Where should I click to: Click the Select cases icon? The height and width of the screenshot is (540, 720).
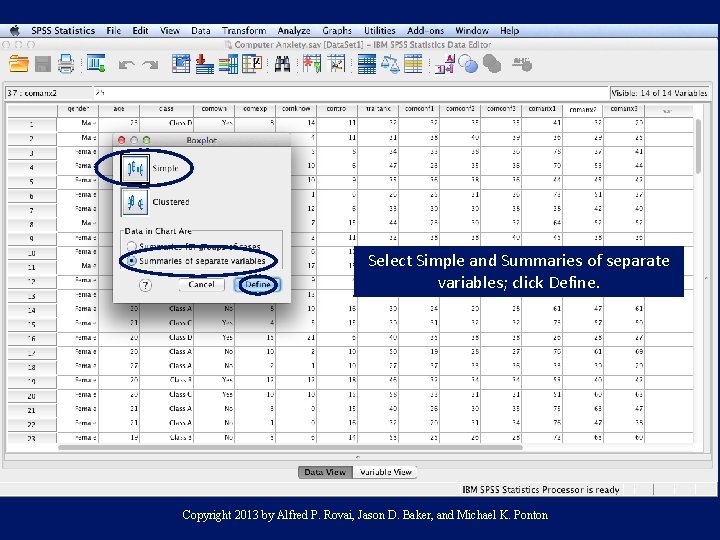pyautogui.click(x=413, y=64)
